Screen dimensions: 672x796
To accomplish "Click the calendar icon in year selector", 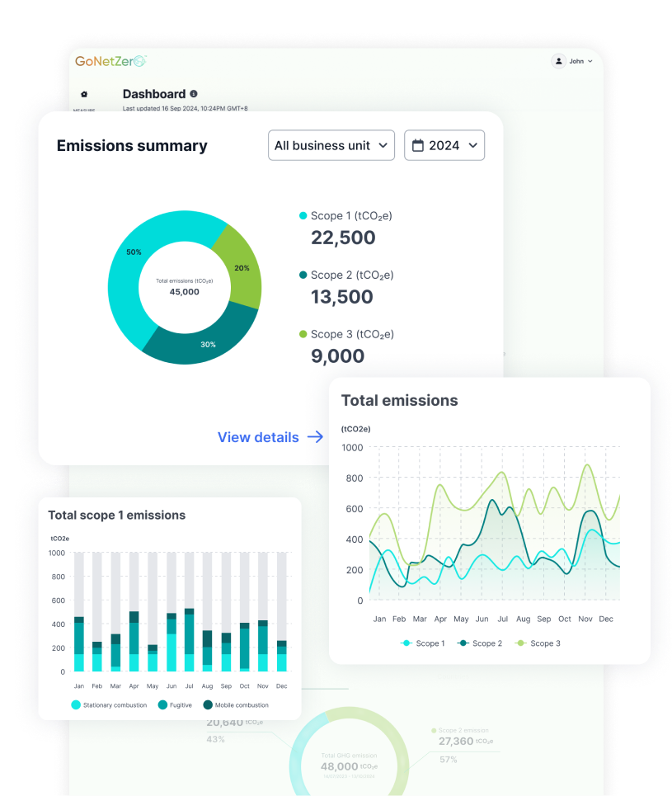I will pos(418,146).
